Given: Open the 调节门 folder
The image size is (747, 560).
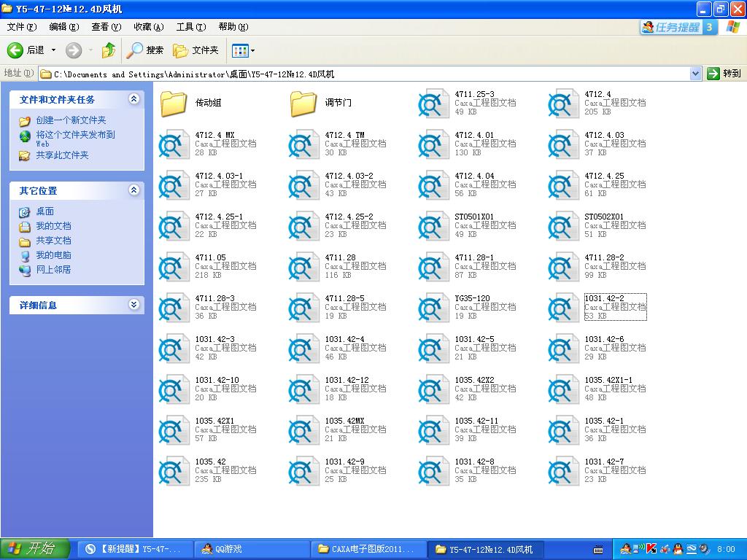Looking at the screenshot, I should coord(302,103).
